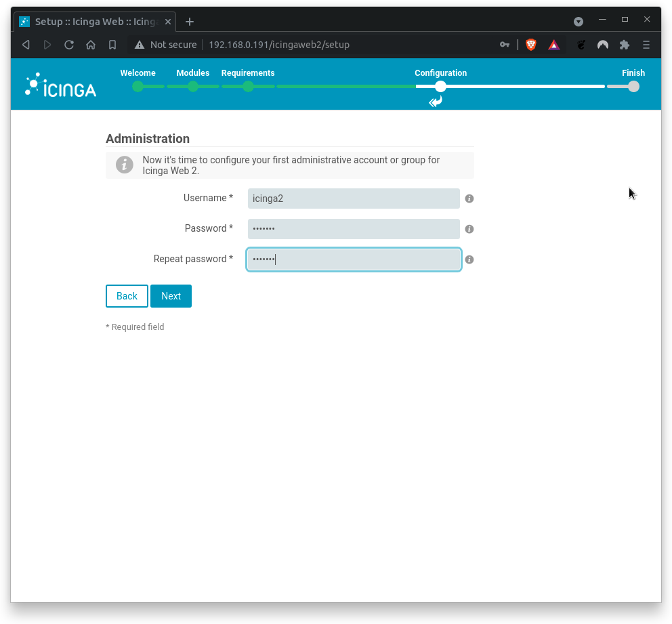
Task: Open the Password field info tooltip
Action: tap(469, 229)
